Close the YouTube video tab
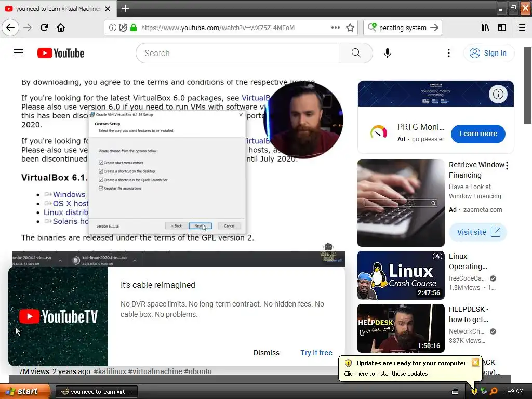This screenshot has width=532, height=399. coord(108,9)
